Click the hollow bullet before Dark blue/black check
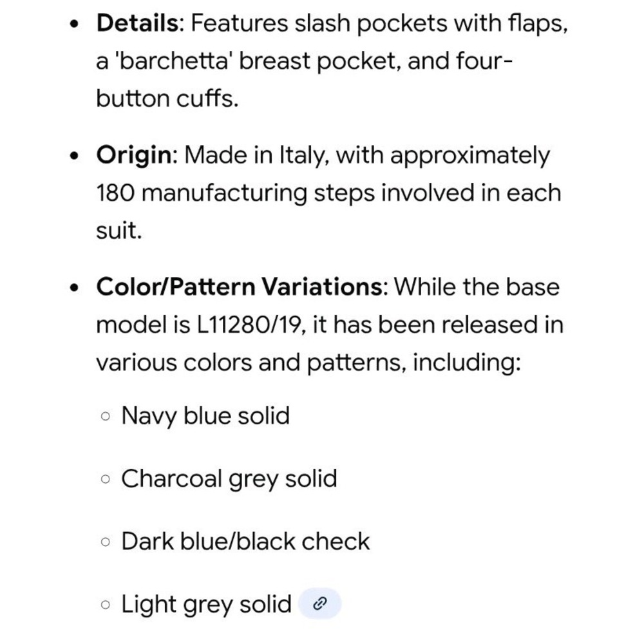This screenshot has height=644, width=644. (106, 542)
